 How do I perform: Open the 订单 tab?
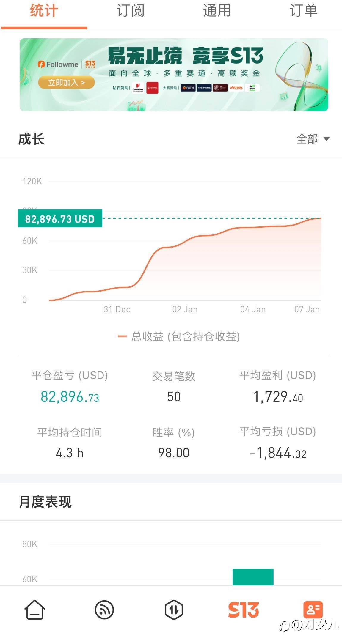pos(303,11)
